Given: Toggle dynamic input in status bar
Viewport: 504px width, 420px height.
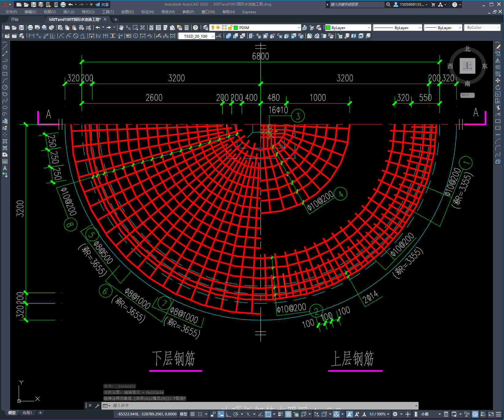Looking at the screenshot, I should (221, 414).
